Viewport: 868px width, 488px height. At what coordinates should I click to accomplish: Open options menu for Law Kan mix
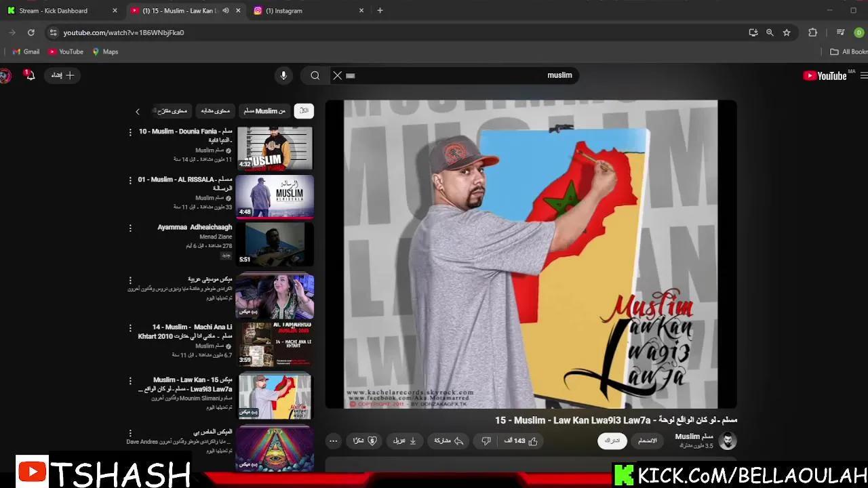coord(130,381)
